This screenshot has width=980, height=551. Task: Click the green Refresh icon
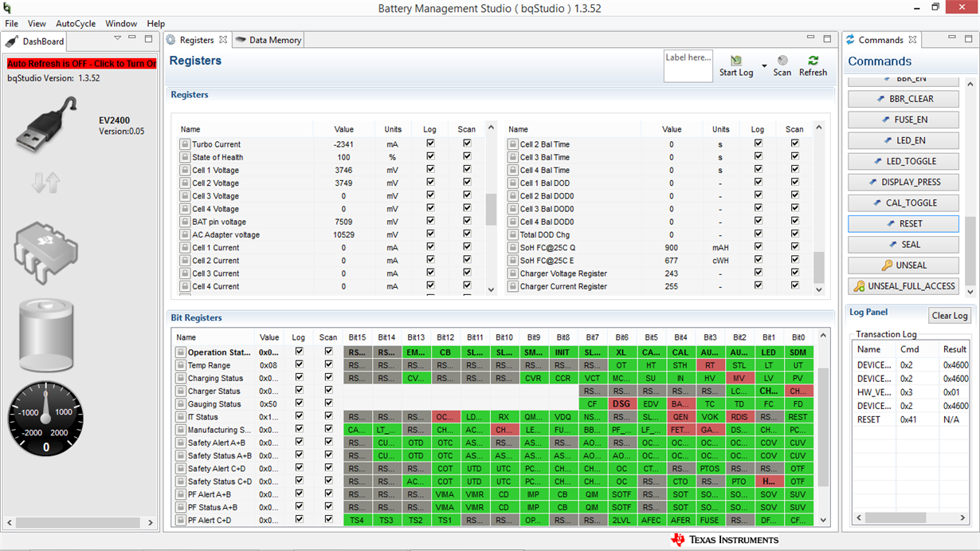pos(813,61)
